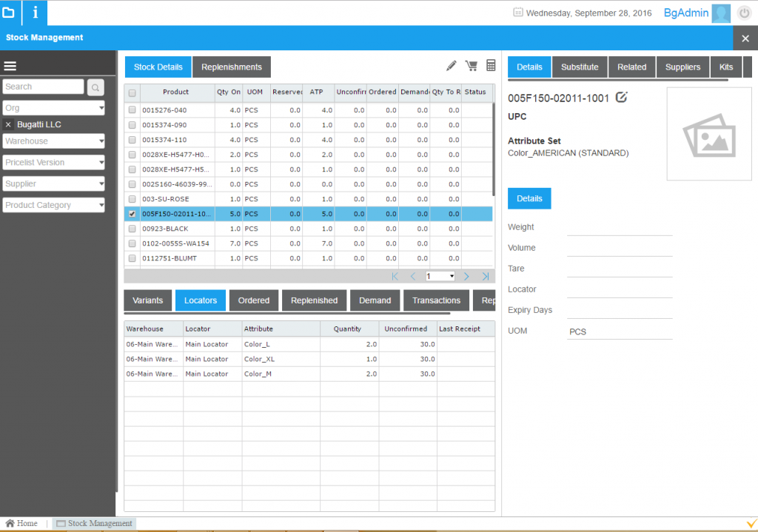Click the Home icon in bottom bar
This screenshot has height=532, width=758.
tap(10, 523)
